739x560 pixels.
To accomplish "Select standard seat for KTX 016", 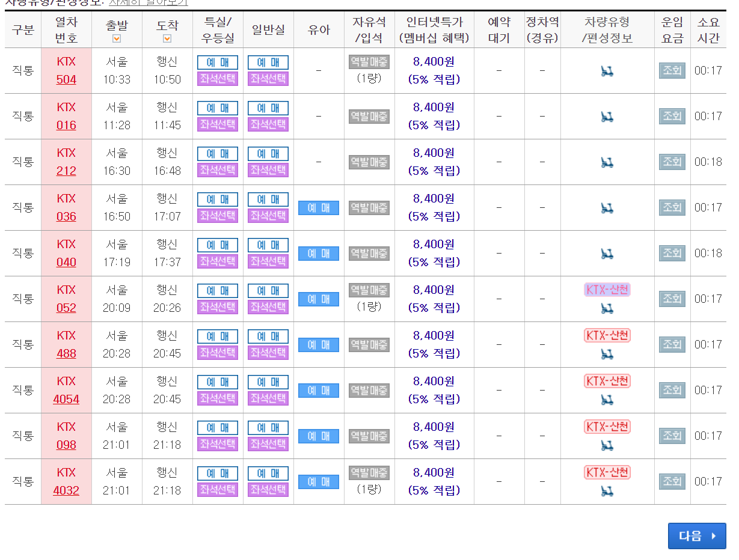I will [x=268, y=124].
